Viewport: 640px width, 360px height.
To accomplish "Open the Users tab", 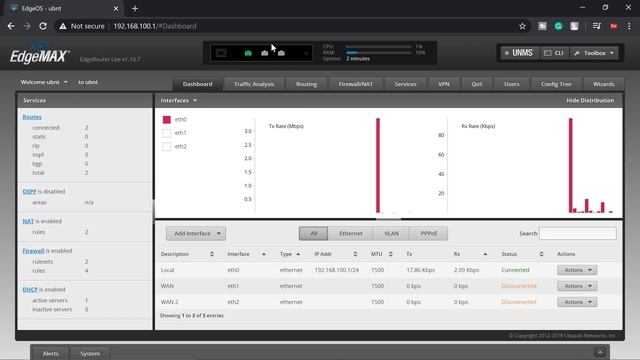I will 511,84.
